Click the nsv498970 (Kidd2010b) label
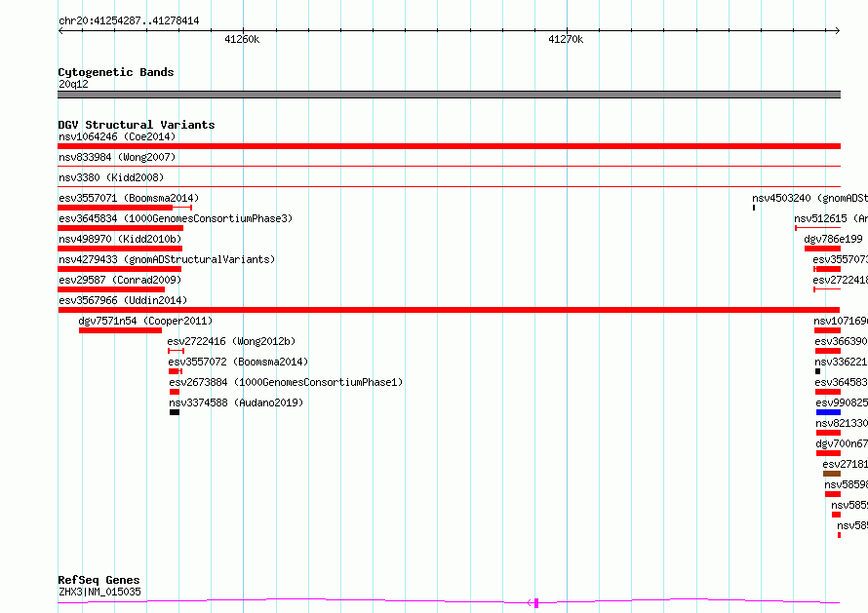Viewport: 868px width, 613px height. [120, 239]
